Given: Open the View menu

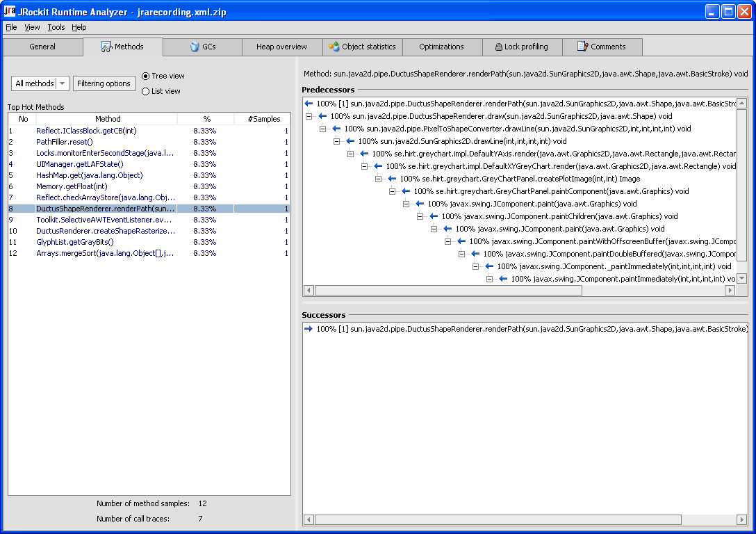Looking at the screenshot, I should (32, 28).
